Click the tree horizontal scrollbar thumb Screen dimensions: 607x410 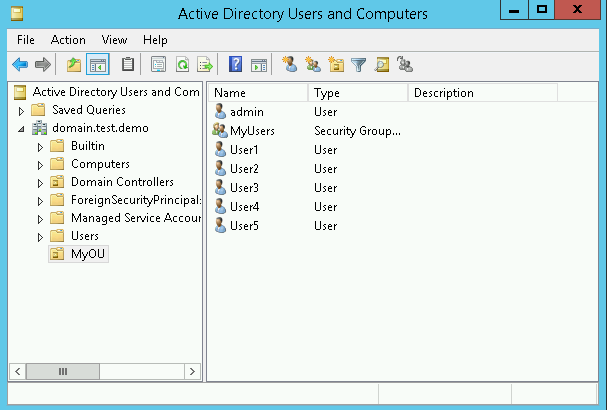click(63, 372)
